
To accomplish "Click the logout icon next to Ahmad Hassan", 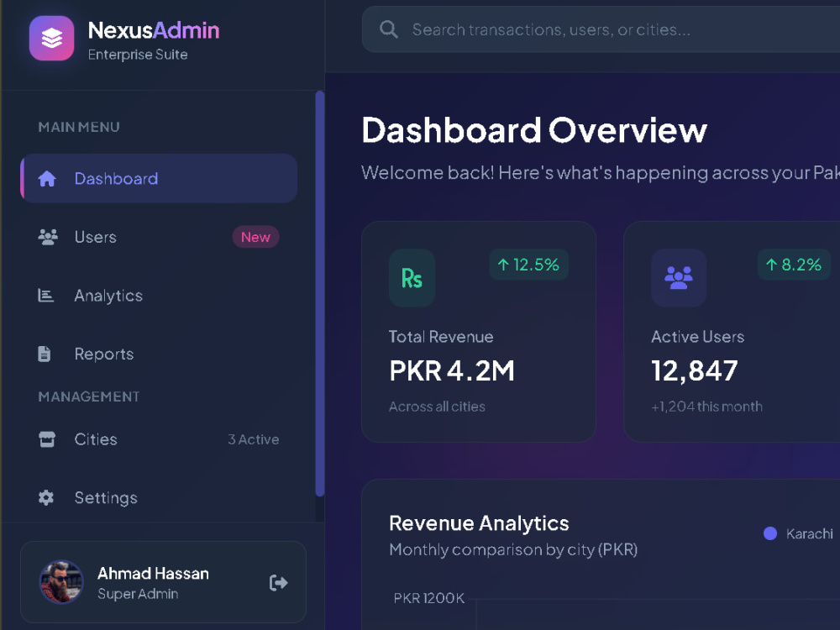I will 279,582.
